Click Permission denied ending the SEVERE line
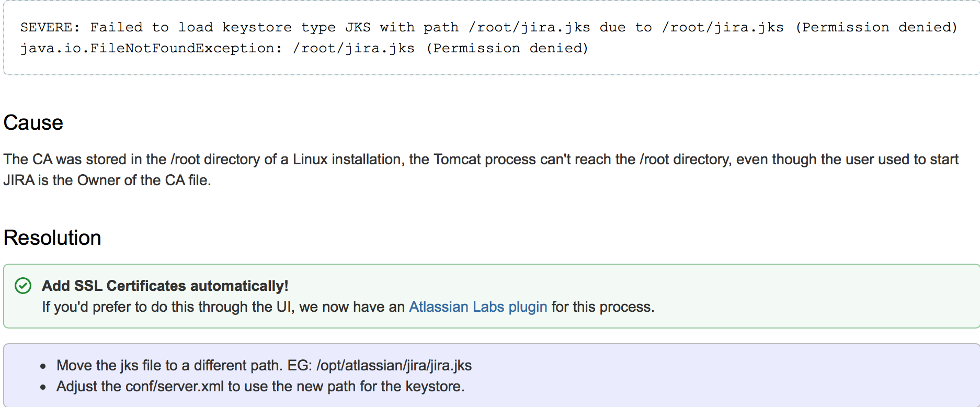 [x=876, y=27]
